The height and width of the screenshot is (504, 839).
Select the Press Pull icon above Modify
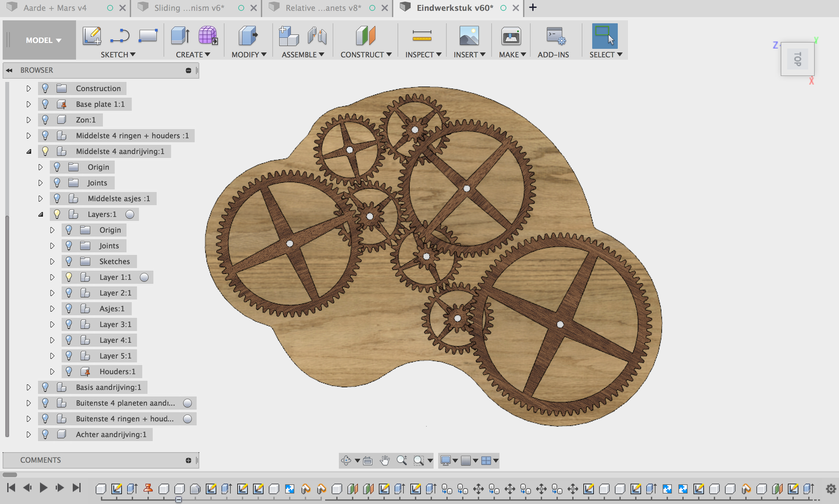(248, 36)
